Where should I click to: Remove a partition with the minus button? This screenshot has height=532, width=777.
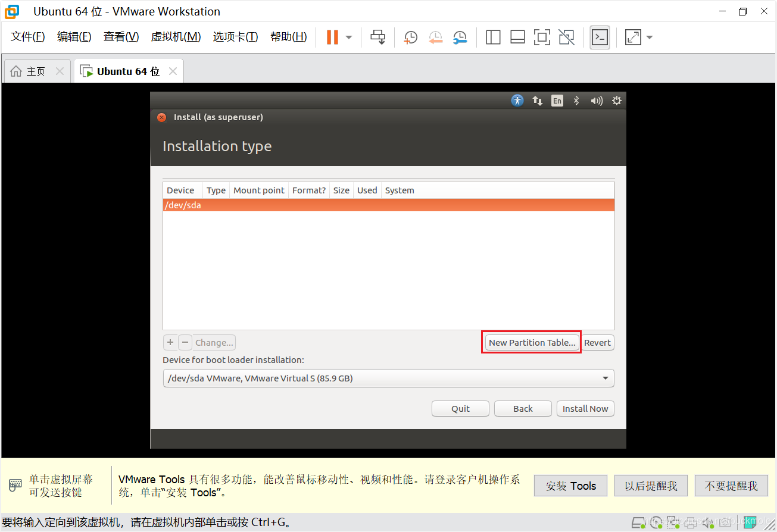pyautogui.click(x=185, y=342)
